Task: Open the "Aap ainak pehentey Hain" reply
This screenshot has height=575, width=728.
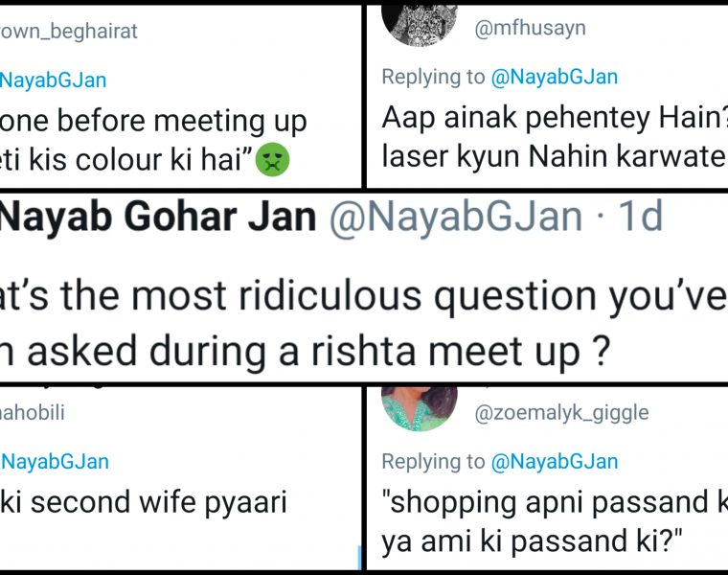Action: (551, 120)
